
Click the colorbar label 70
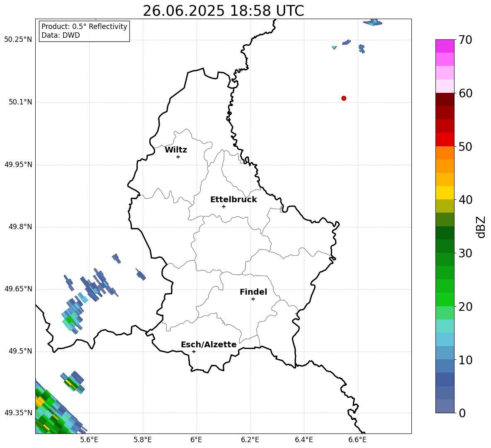pos(465,40)
